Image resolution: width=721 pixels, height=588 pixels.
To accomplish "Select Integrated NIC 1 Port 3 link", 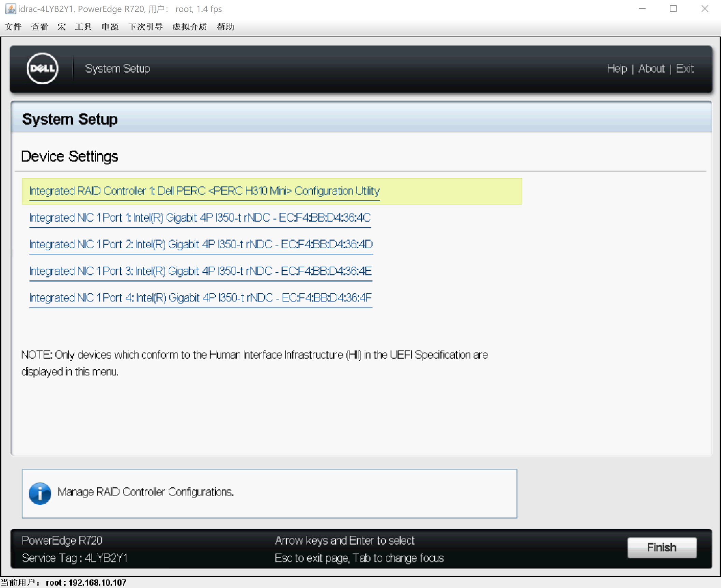I will point(200,271).
